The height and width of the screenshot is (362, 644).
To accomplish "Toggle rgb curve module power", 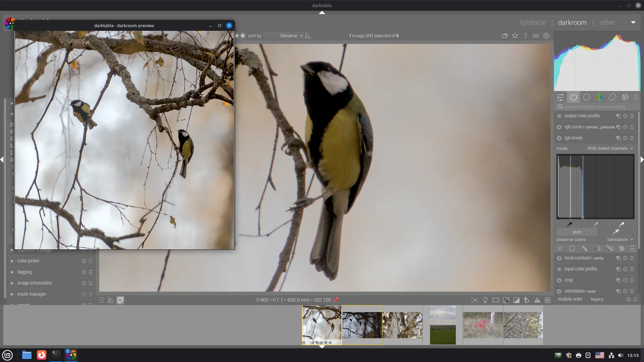I will [x=559, y=127].
